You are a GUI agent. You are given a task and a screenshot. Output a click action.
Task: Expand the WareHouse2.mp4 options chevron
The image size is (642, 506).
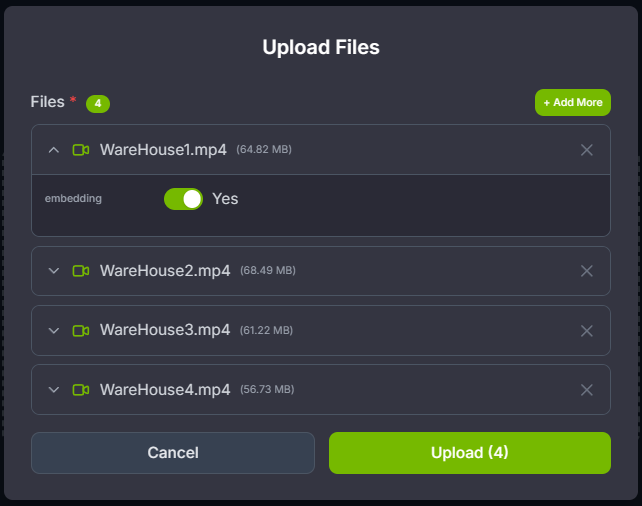tap(54, 271)
